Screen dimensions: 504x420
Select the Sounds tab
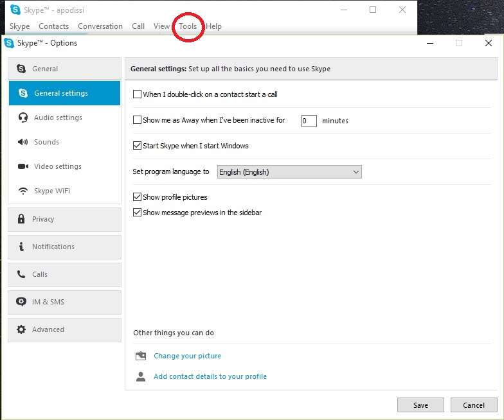tap(64, 142)
